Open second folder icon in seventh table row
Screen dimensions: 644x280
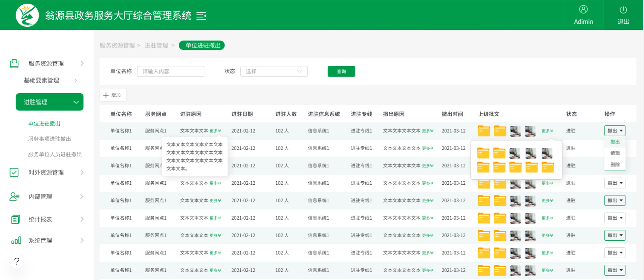click(500, 235)
